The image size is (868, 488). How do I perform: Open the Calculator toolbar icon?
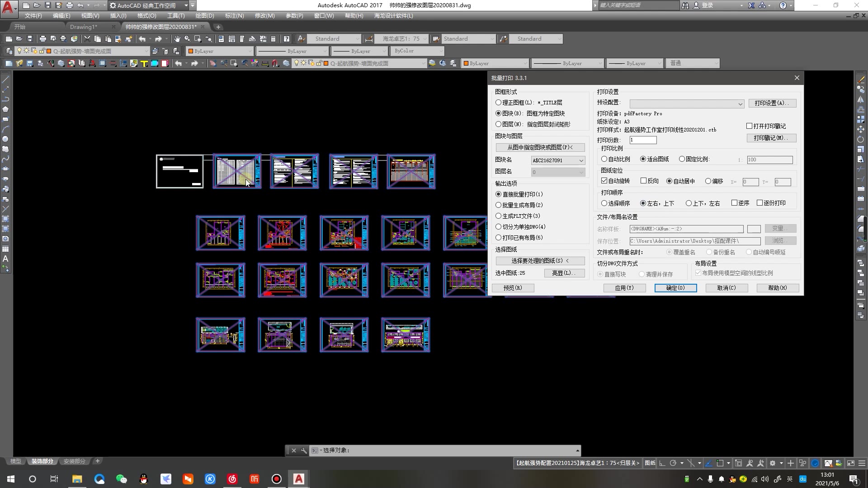[x=273, y=39]
